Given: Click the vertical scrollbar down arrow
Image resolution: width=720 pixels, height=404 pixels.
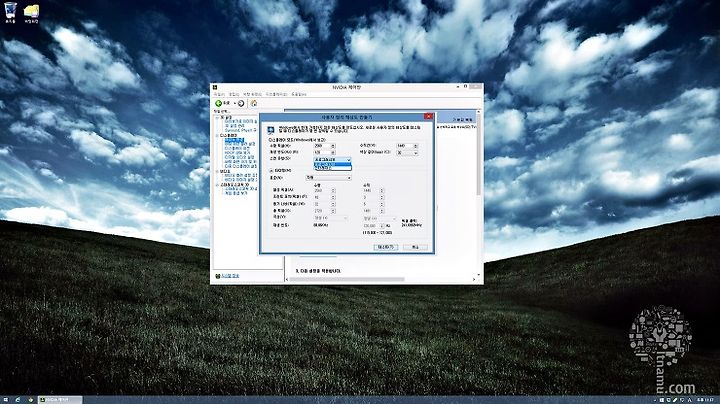Looking at the screenshot, I should point(478,275).
